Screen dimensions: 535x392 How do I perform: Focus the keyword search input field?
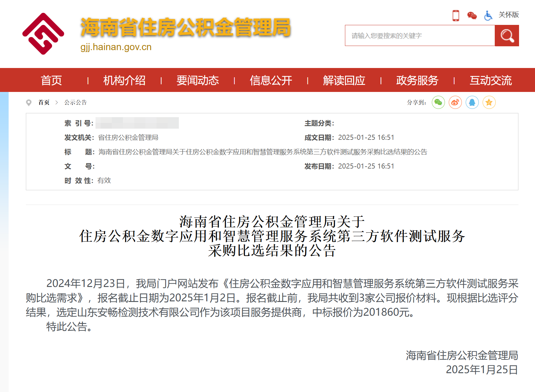(x=420, y=35)
